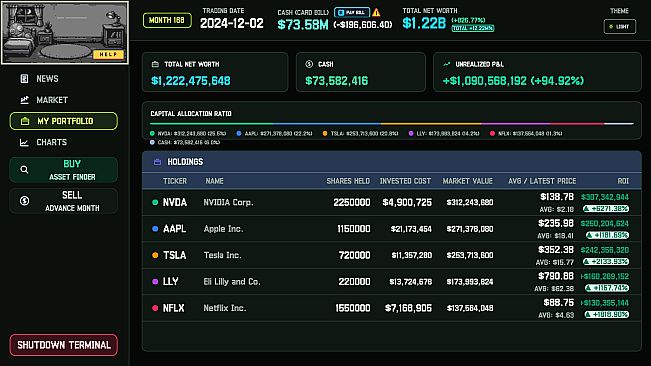
Task: Click the NFLX legend dot in allocation
Action: coord(492,134)
